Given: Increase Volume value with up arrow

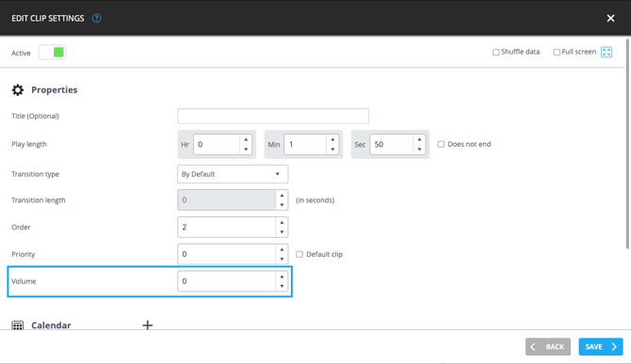Looking at the screenshot, I should click(x=282, y=277).
